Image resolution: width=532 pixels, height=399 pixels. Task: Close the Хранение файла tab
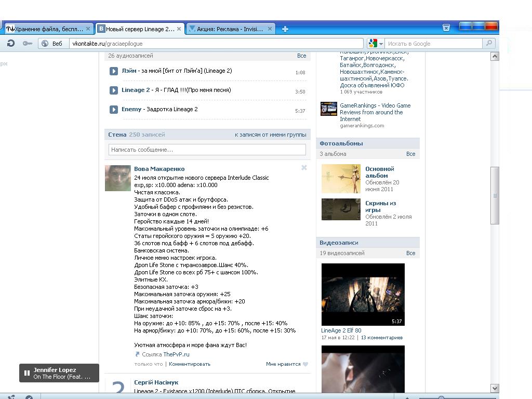coord(88,29)
